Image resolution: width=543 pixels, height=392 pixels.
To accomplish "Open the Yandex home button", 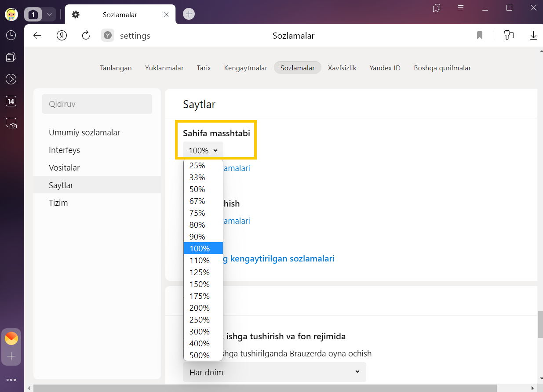I will coord(62,36).
